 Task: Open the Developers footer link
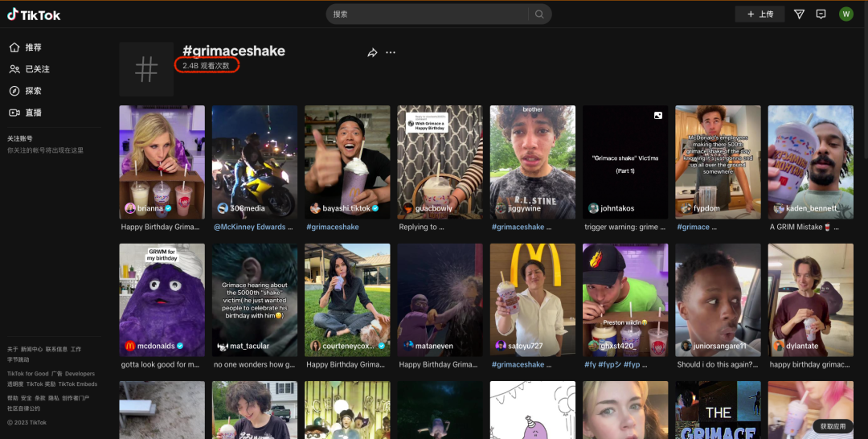[80, 374]
